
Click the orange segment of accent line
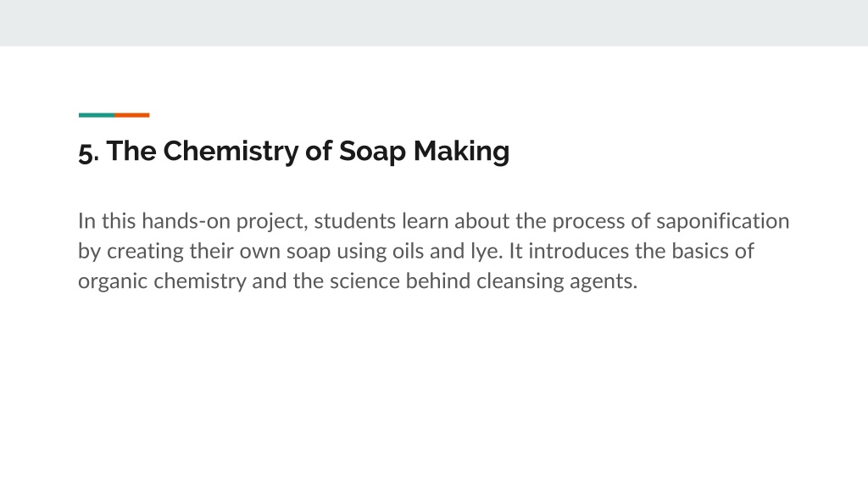[131, 115]
